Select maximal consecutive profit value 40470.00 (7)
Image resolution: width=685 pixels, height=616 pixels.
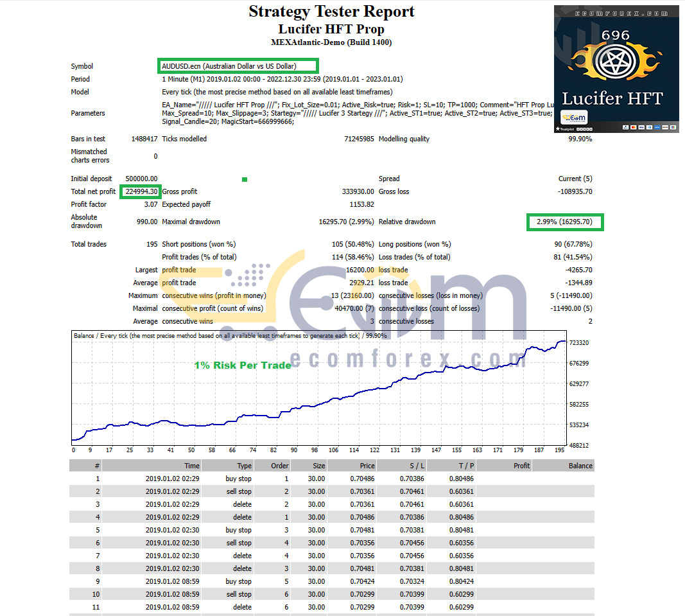click(354, 308)
